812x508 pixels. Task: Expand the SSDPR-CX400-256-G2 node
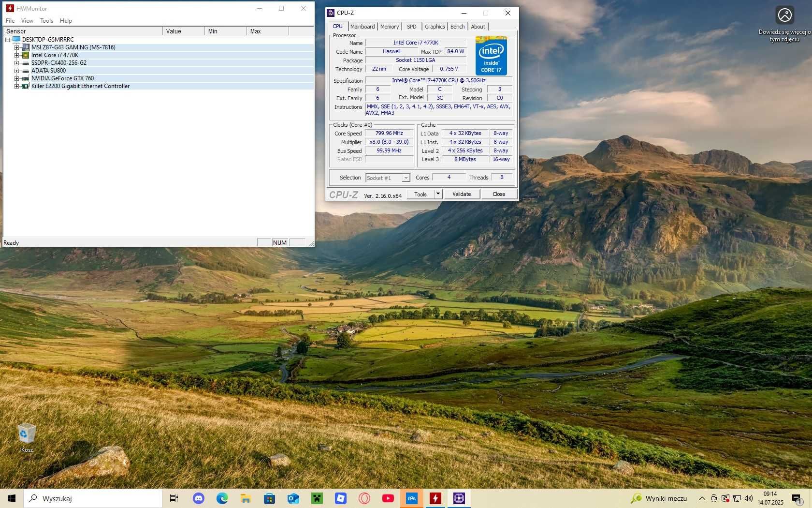click(x=16, y=63)
